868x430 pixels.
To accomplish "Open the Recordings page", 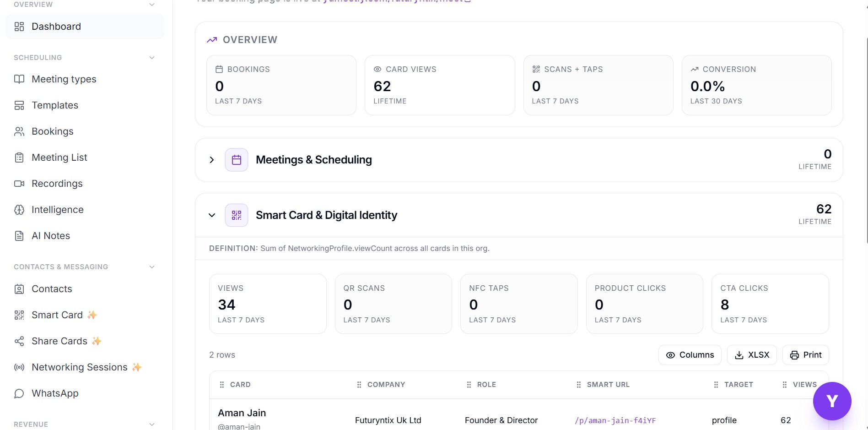I will pyautogui.click(x=85, y=184).
